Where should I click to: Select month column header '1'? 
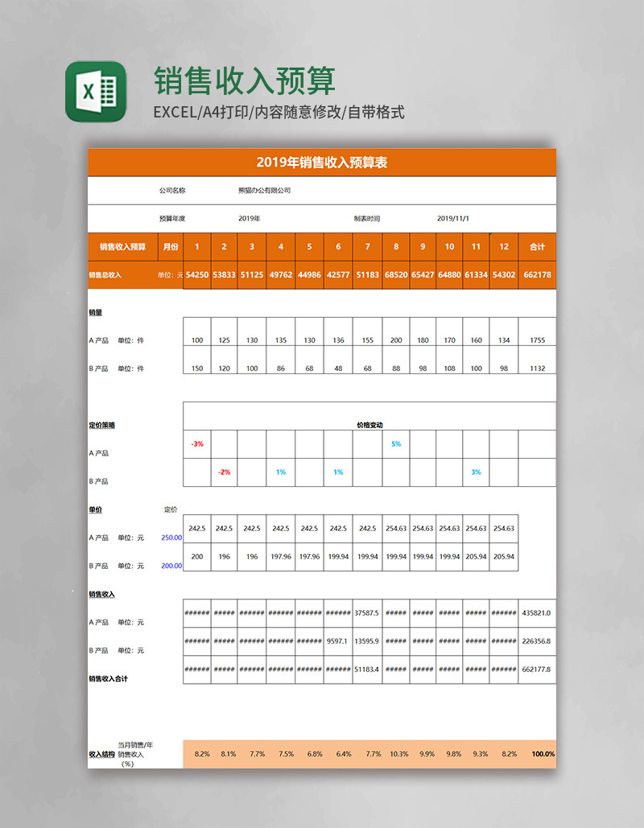pyautogui.click(x=195, y=247)
